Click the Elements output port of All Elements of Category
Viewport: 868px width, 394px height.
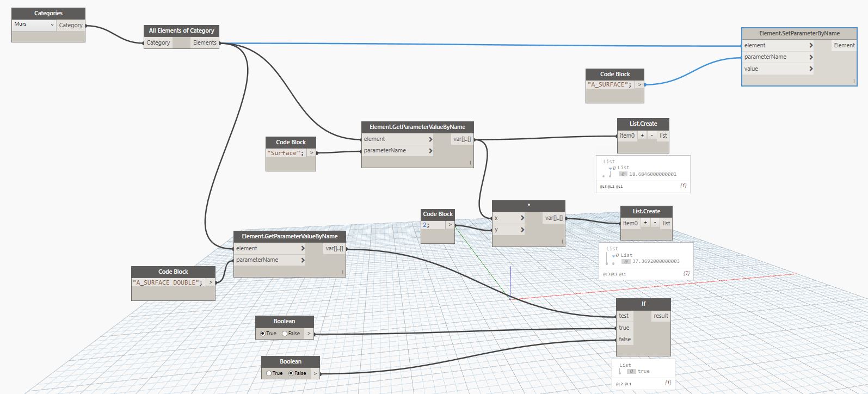[x=205, y=42]
